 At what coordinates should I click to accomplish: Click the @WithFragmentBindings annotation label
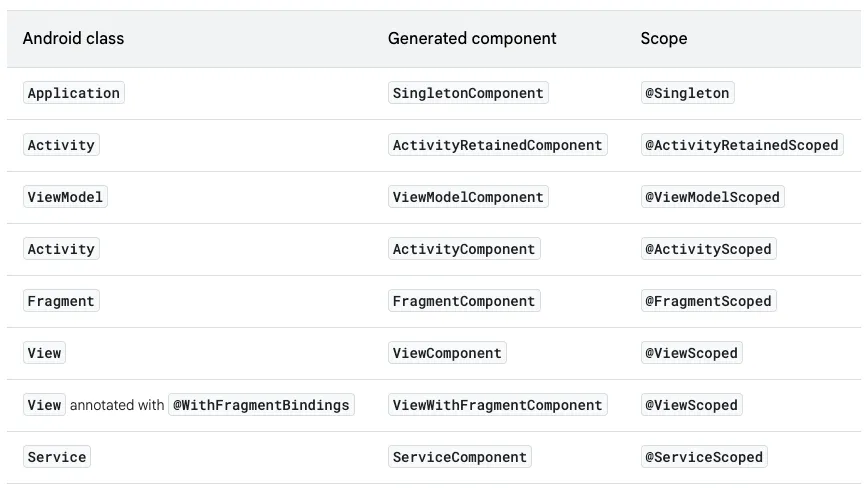point(261,405)
